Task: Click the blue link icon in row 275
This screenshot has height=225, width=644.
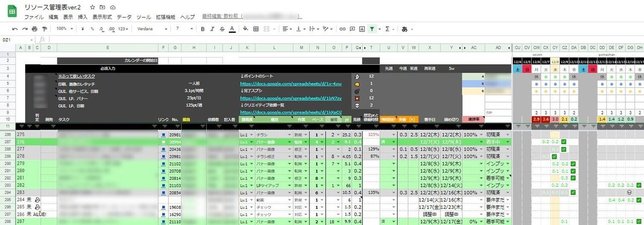Action: pyautogui.click(x=164, y=135)
